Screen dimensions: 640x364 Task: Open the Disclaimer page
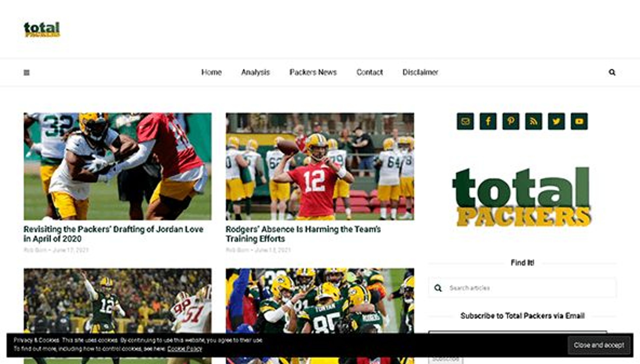click(420, 72)
